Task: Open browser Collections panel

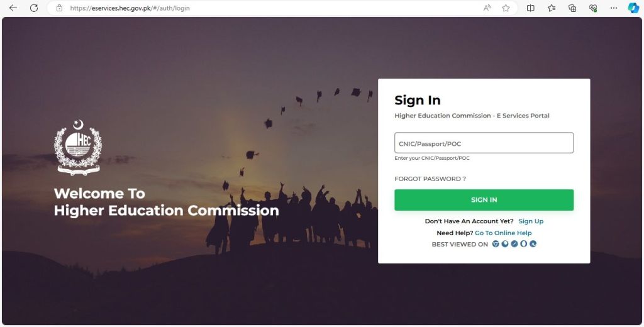Action: tap(572, 8)
